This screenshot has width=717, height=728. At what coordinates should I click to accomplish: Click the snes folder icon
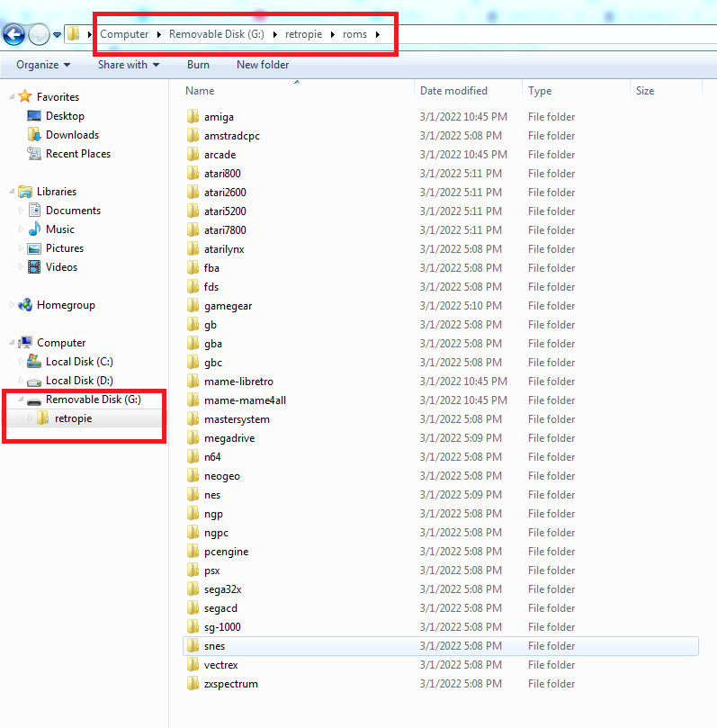pos(193,646)
